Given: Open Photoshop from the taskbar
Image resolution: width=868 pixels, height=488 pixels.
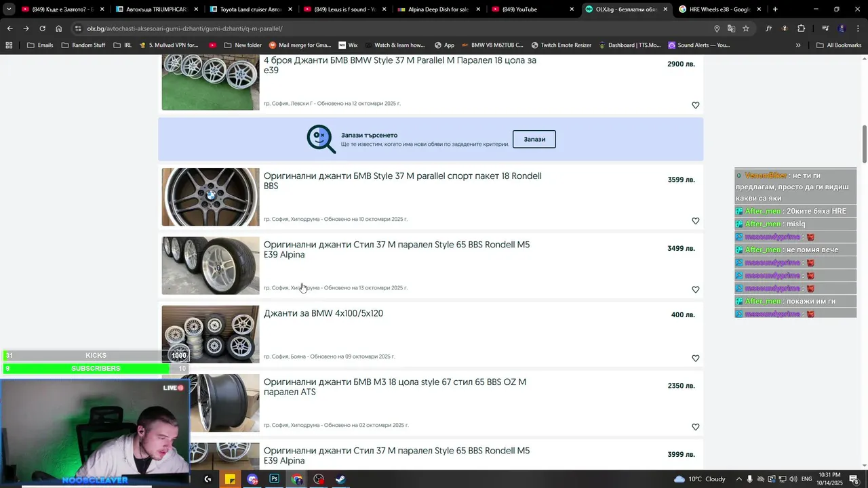Looking at the screenshot, I should click(x=274, y=479).
